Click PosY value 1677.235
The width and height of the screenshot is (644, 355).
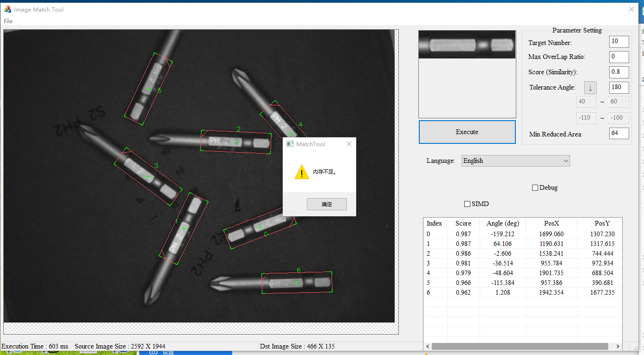click(602, 293)
